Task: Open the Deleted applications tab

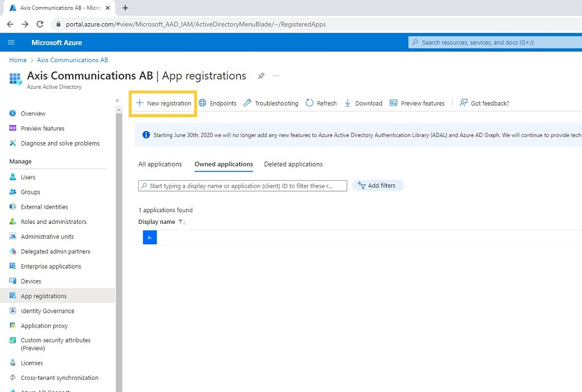Action: [x=293, y=164]
